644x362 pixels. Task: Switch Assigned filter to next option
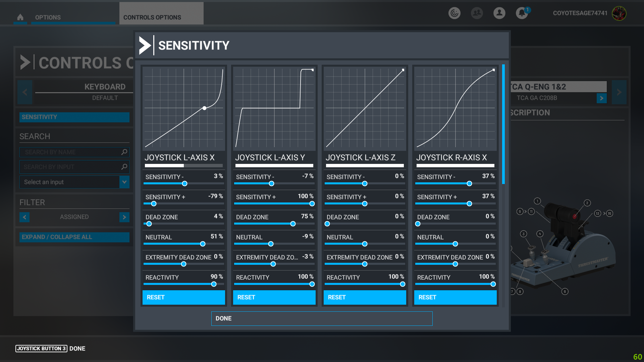pyautogui.click(x=124, y=217)
